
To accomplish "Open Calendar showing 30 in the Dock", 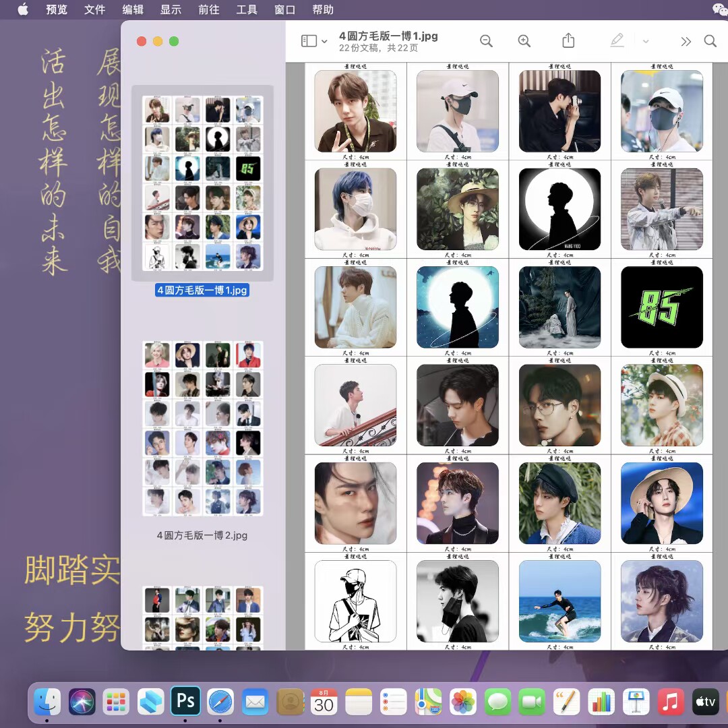I will pyautogui.click(x=324, y=702).
